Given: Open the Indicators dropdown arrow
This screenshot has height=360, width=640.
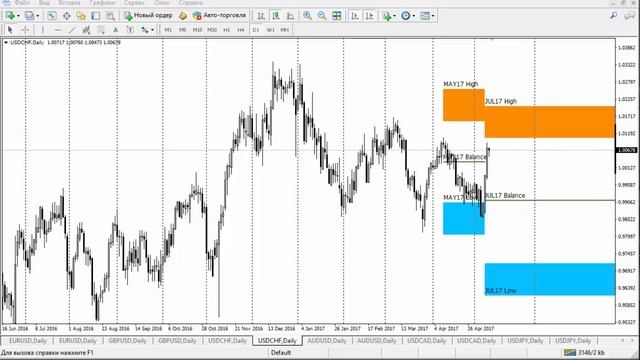Looking at the screenshot, I should point(395,16).
